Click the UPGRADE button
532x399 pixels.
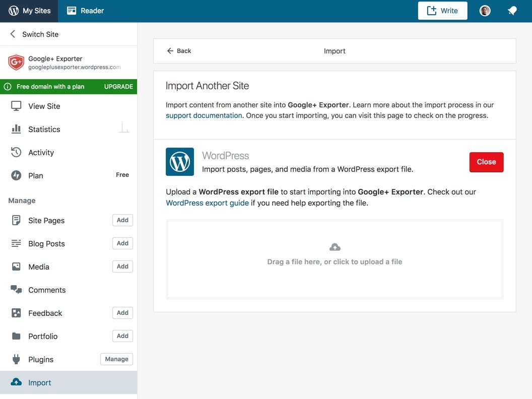[118, 87]
